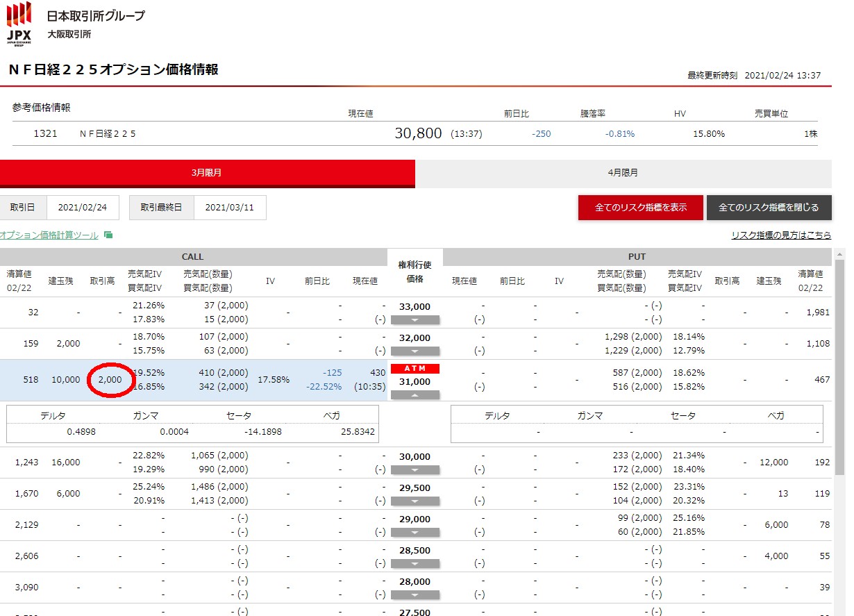
Task: Click the CALL IV value 17.58%
Action: click(273, 380)
